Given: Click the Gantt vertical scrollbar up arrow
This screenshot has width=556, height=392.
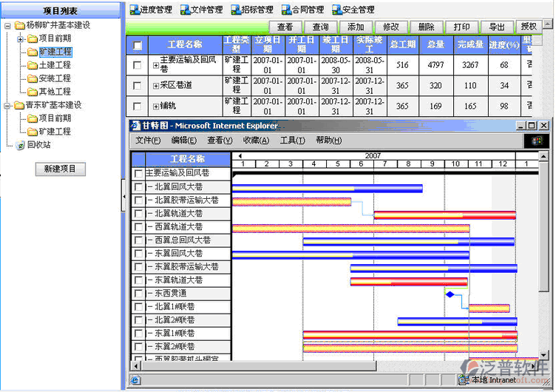Looking at the screenshot, I should click(543, 156).
